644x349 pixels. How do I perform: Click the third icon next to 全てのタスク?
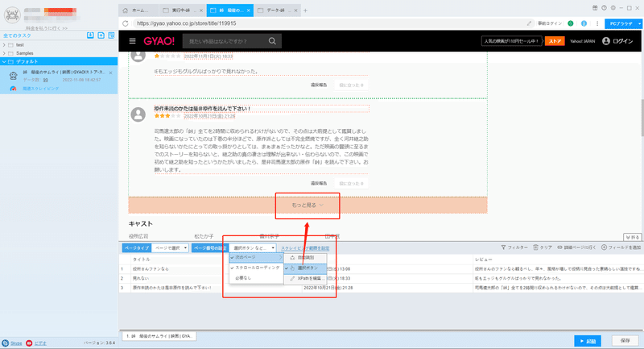click(111, 35)
